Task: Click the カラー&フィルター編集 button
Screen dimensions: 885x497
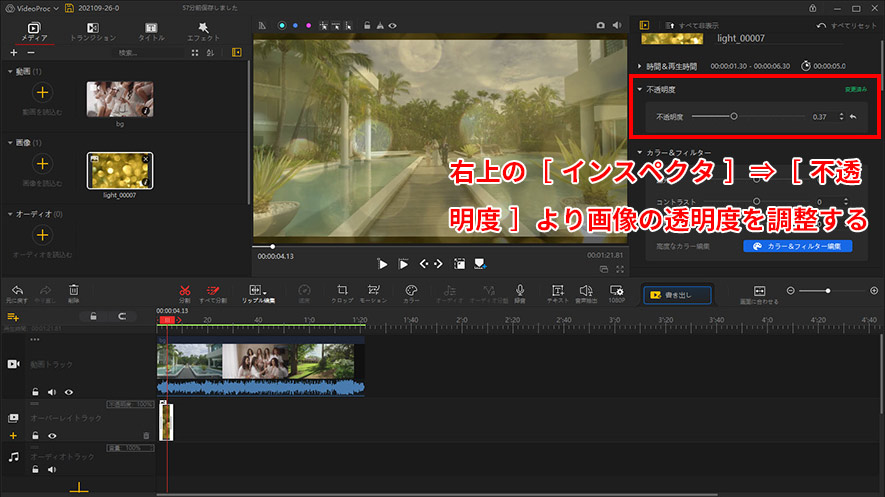Action: click(798, 245)
